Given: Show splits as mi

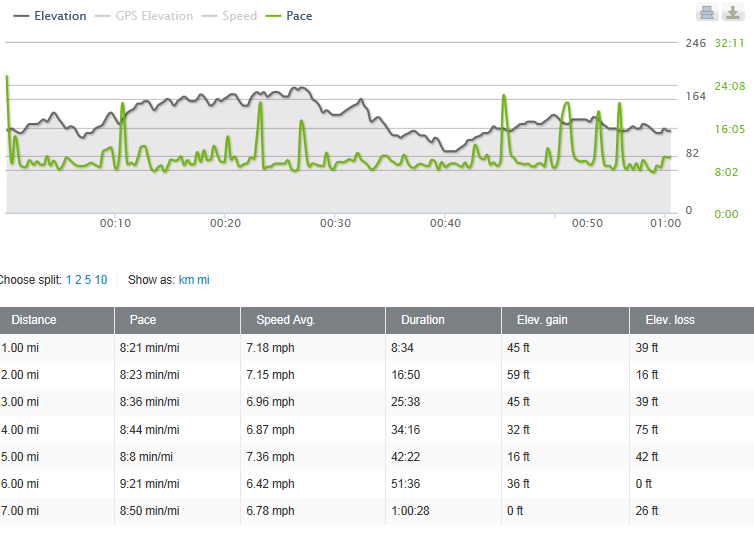Looking at the screenshot, I should tap(204, 280).
